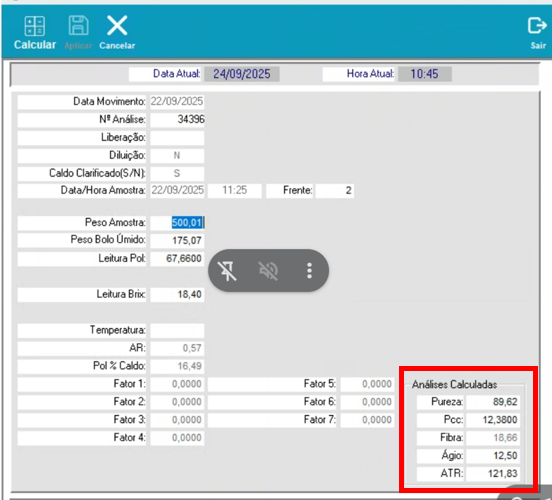Toggle the muted speaker icon in overlay
The image size is (552, 500).
[268, 271]
